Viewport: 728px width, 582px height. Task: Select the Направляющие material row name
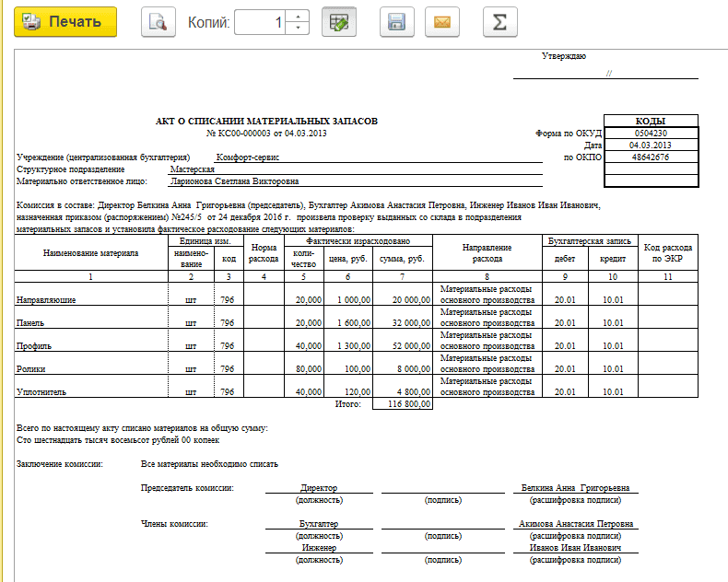pyautogui.click(x=46, y=300)
